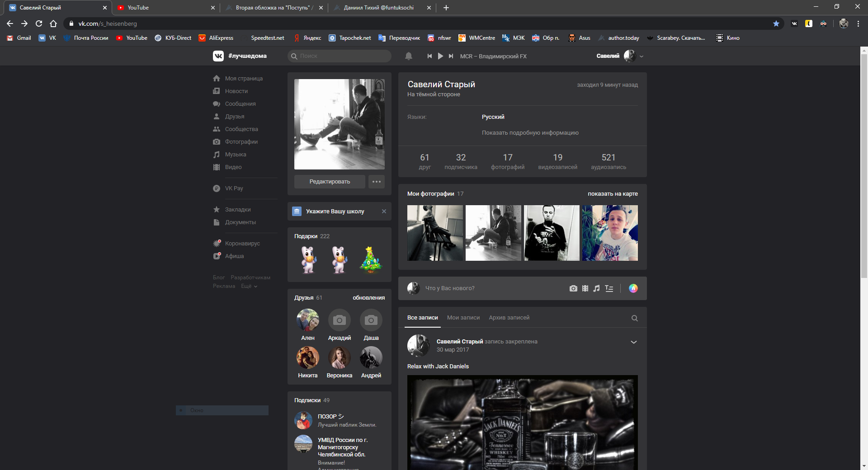868x470 pixels.
Task: Click Показать подробную информацию link
Action: coord(530,133)
